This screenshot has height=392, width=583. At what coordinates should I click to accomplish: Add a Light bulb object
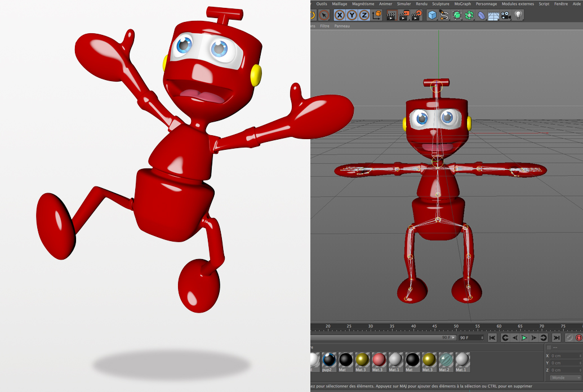tap(518, 15)
